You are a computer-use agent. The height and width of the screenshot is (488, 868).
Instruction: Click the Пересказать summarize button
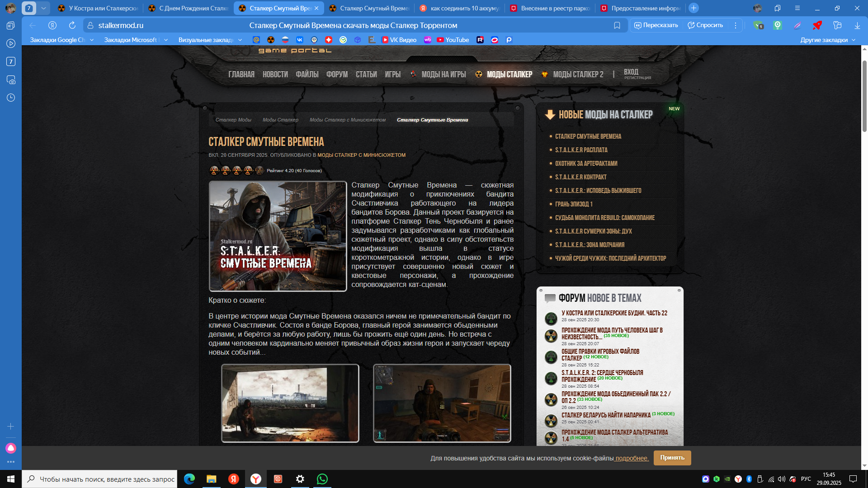[656, 25]
